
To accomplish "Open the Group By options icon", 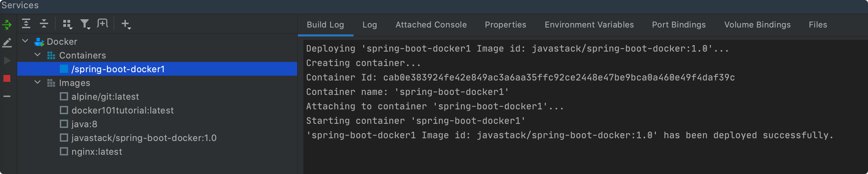I will pyautogui.click(x=67, y=24).
